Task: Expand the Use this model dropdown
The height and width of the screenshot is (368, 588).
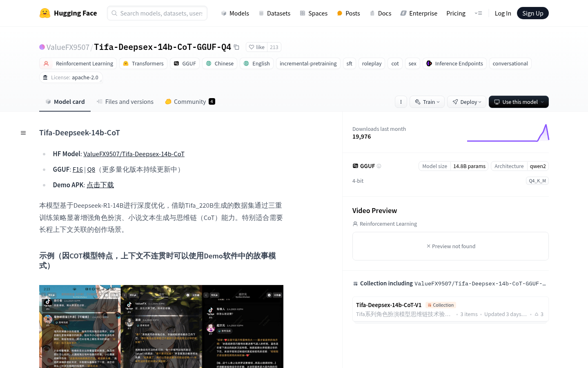Action: (x=519, y=102)
